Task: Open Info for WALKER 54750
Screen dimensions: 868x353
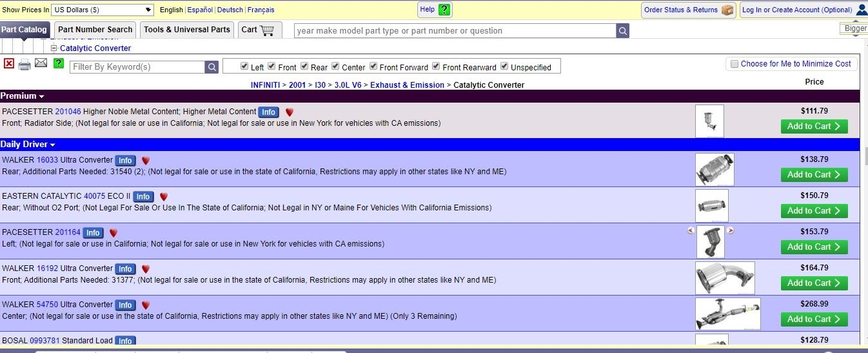Action: tap(125, 305)
